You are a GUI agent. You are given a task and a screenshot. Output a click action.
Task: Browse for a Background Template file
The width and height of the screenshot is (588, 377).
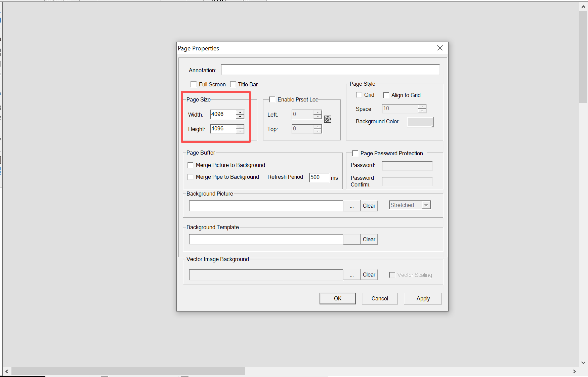[x=351, y=240]
